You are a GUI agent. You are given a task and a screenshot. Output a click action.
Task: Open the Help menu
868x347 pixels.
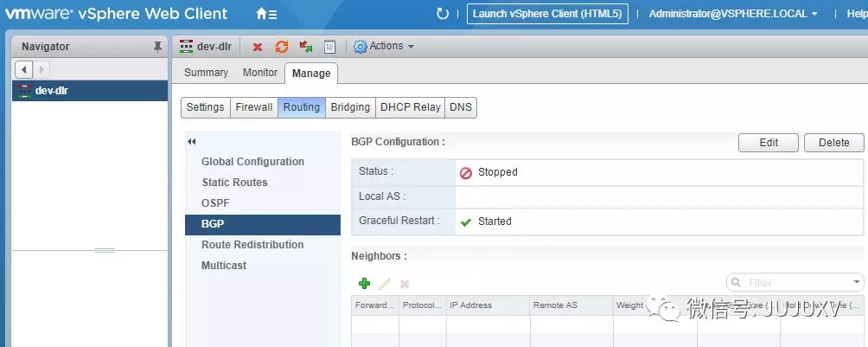click(x=857, y=14)
